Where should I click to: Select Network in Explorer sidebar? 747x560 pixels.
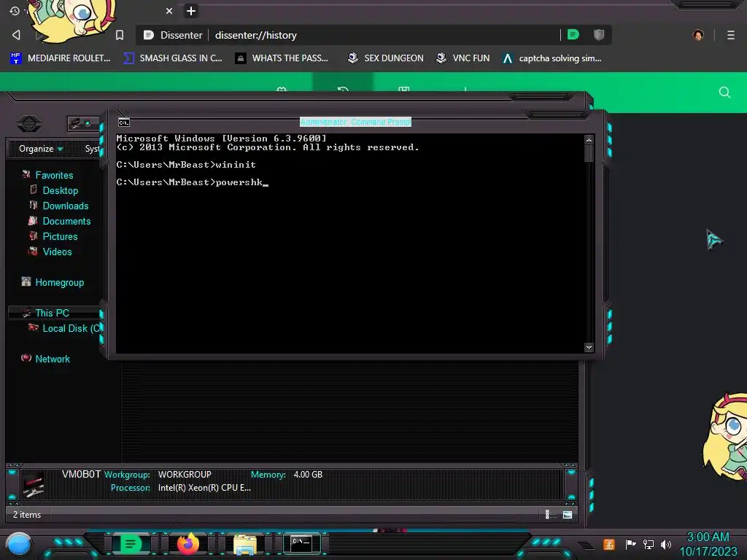pyautogui.click(x=53, y=359)
